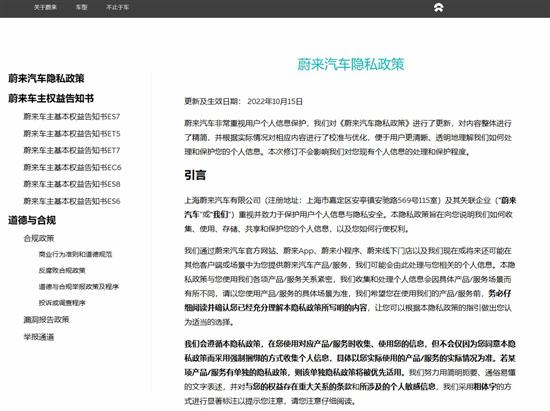Open 举报通道 in the sidebar
Image resolution: width=550 pixels, height=411 pixels.
click(x=39, y=337)
